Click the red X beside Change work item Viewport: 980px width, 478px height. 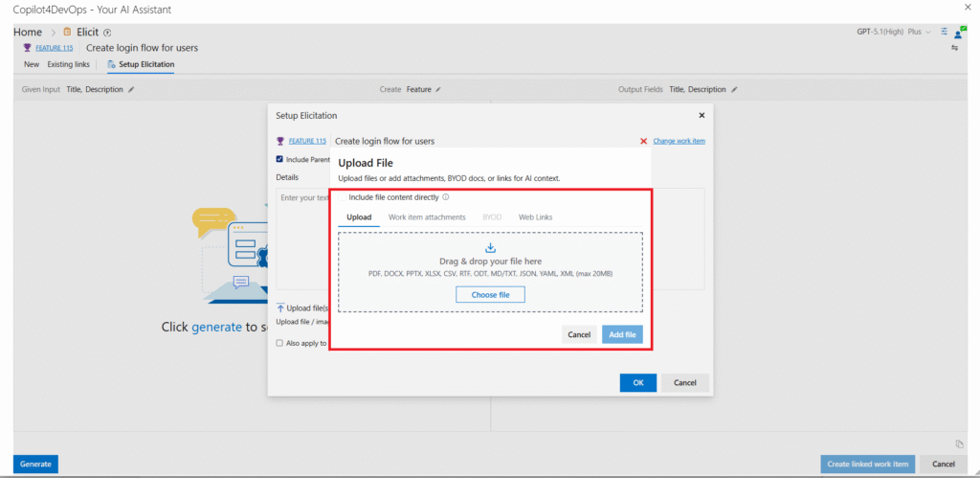click(x=644, y=141)
